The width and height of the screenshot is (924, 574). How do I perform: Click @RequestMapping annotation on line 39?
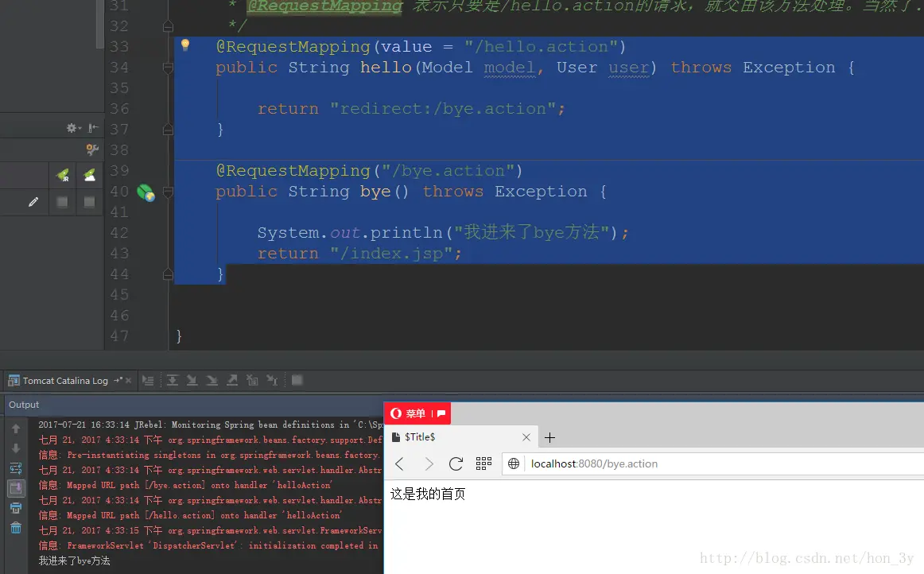293,171
